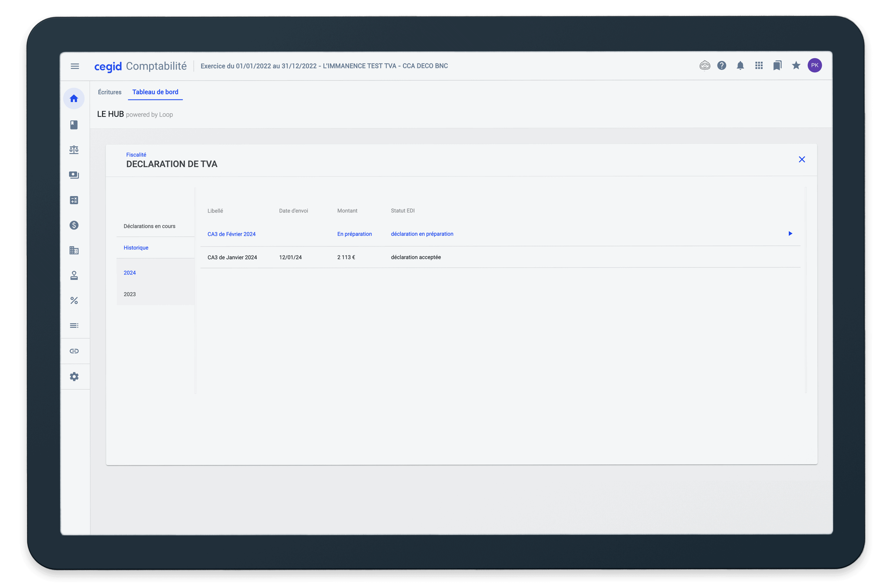Open the dollar coin icon
The height and width of the screenshot is (588, 892).
[74, 225]
